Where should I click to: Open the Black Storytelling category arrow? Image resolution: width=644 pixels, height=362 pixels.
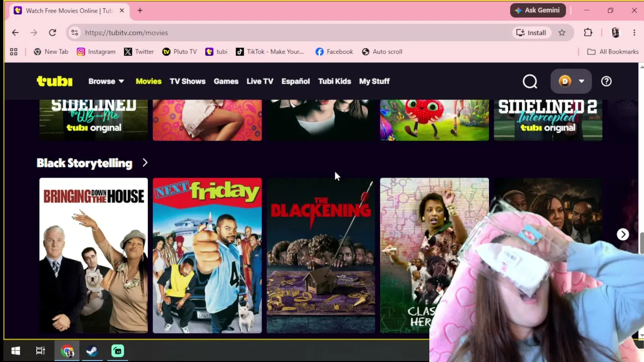tap(145, 163)
